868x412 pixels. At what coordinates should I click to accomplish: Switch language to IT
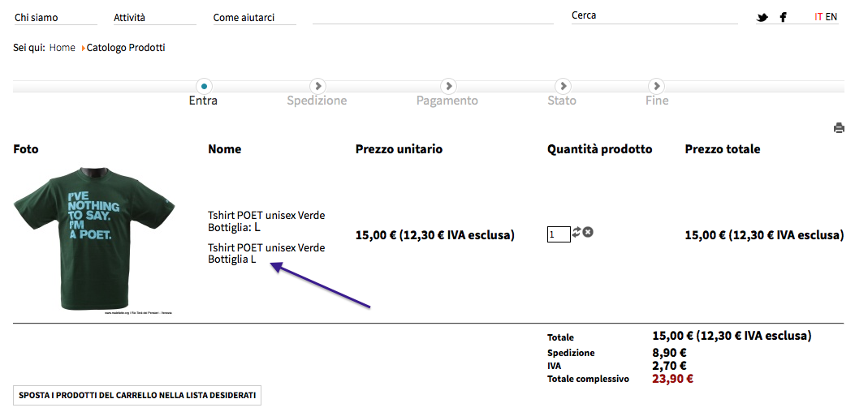818,17
